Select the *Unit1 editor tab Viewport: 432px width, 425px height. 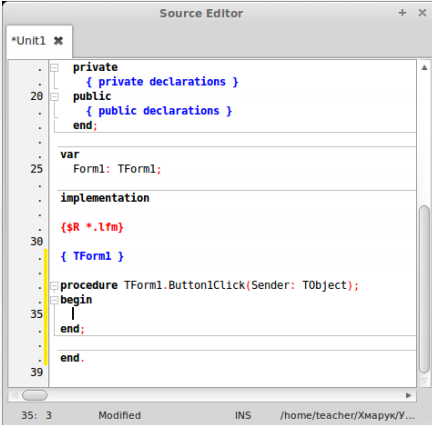pos(39,41)
